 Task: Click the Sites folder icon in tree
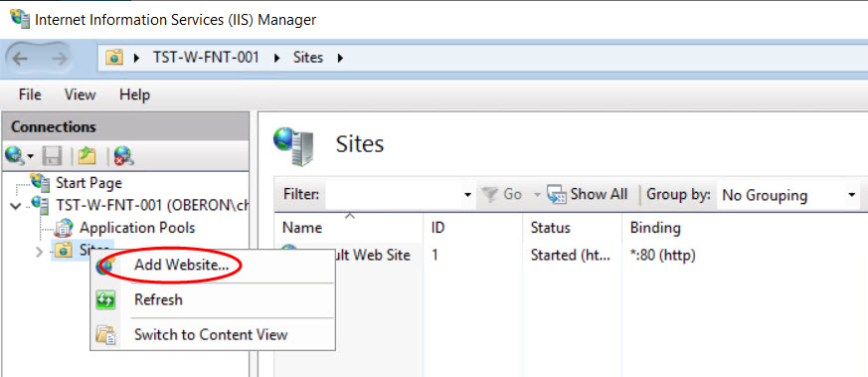click(65, 251)
